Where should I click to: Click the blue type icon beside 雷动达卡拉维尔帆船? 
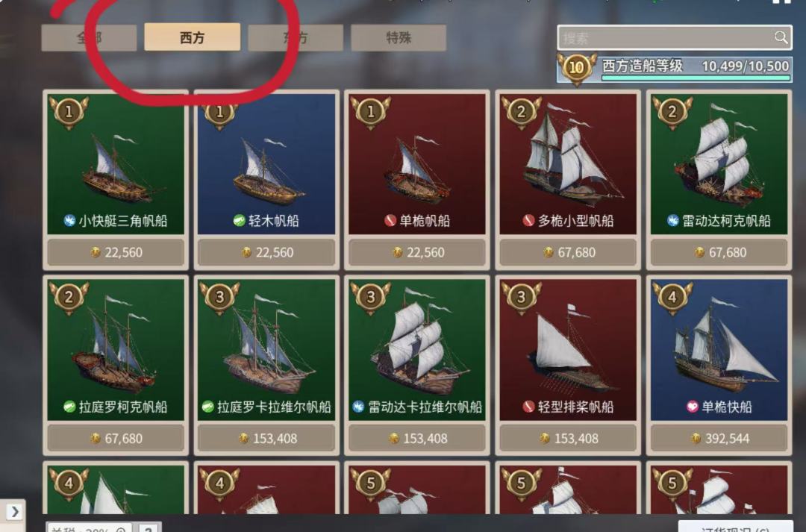point(358,407)
